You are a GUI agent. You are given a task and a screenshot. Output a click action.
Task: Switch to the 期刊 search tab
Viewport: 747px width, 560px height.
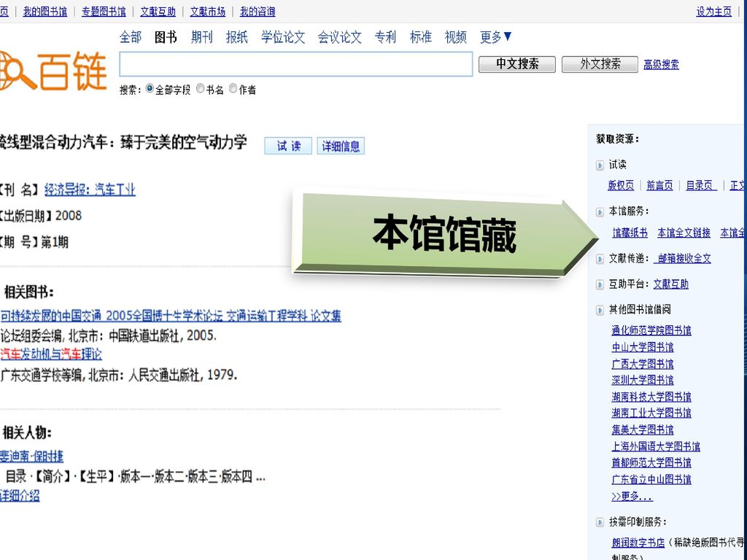pyautogui.click(x=202, y=37)
